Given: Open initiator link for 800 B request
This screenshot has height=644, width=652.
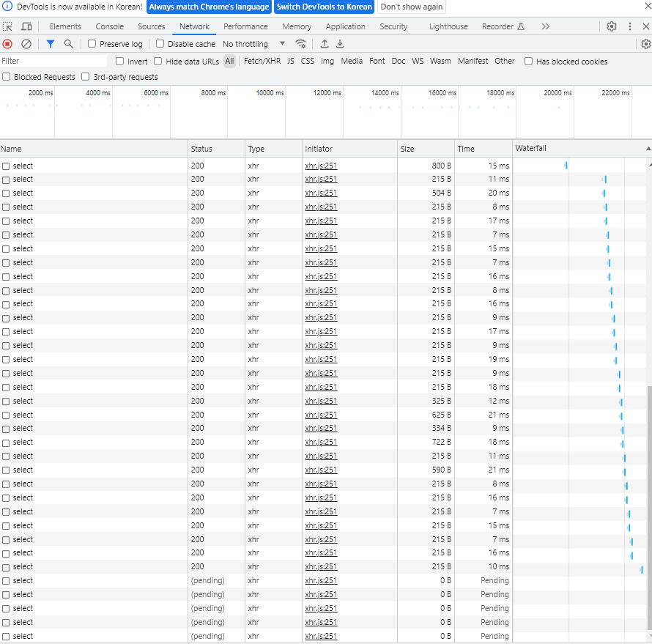Looking at the screenshot, I should 321,166.
